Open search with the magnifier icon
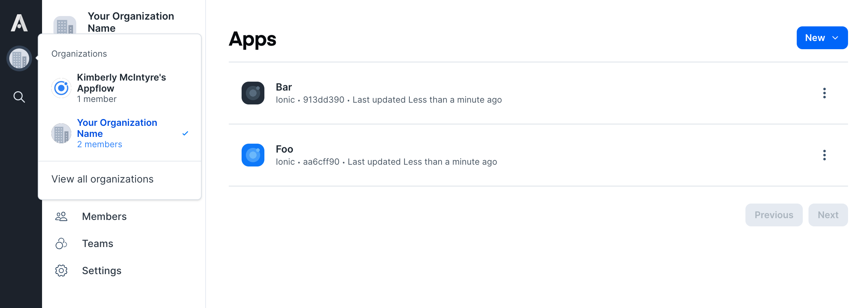 pyautogui.click(x=19, y=97)
